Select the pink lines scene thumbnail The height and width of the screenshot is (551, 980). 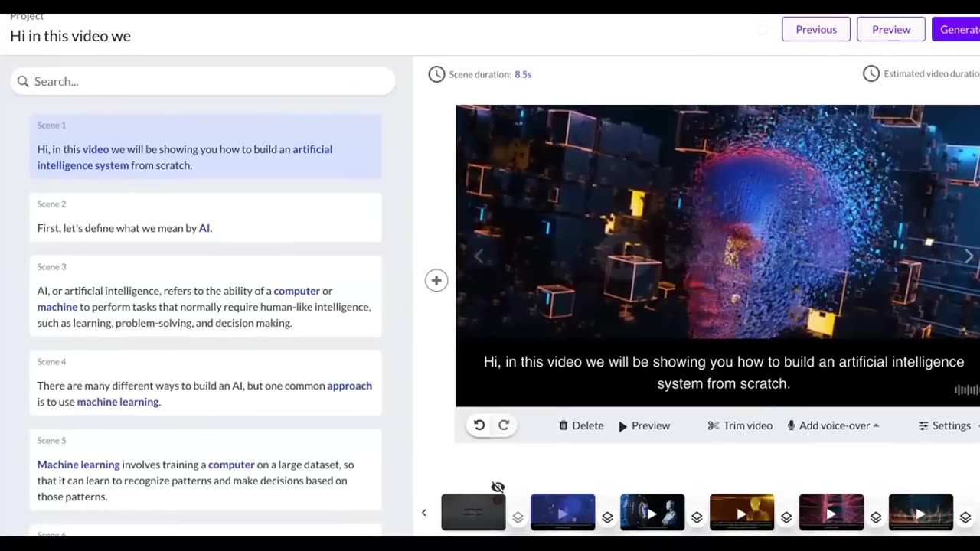click(x=831, y=512)
